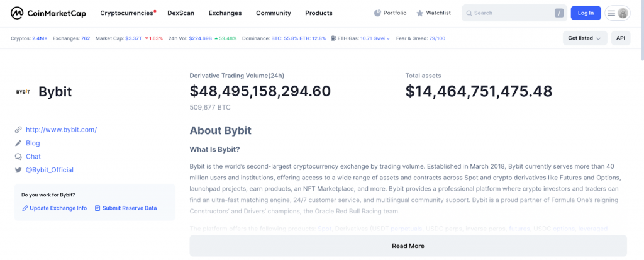
Task: Click the Submit Reserve Data document icon
Action: (97, 208)
